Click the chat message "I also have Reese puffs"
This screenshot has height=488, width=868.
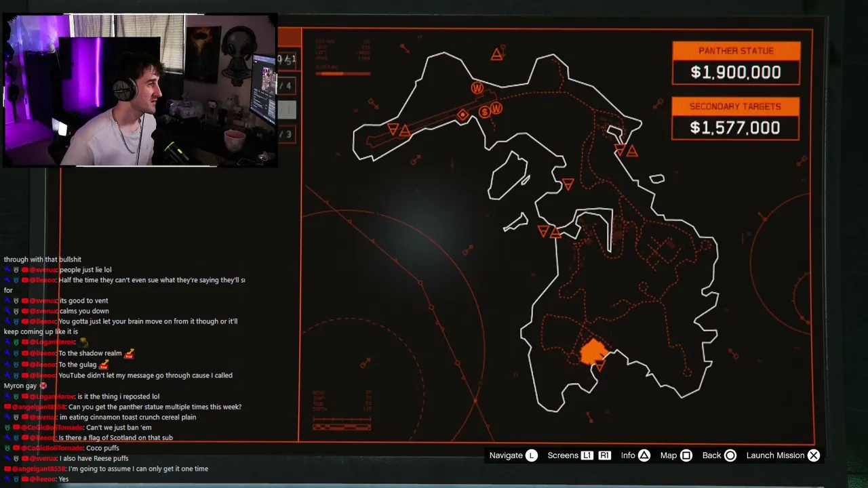pos(94,459)
